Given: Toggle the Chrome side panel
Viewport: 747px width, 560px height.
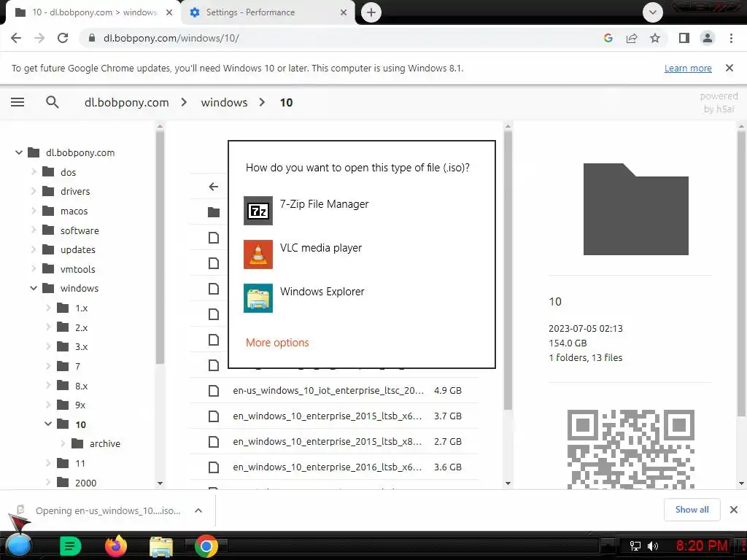Looking at the screenshot, I should [684, 38].
